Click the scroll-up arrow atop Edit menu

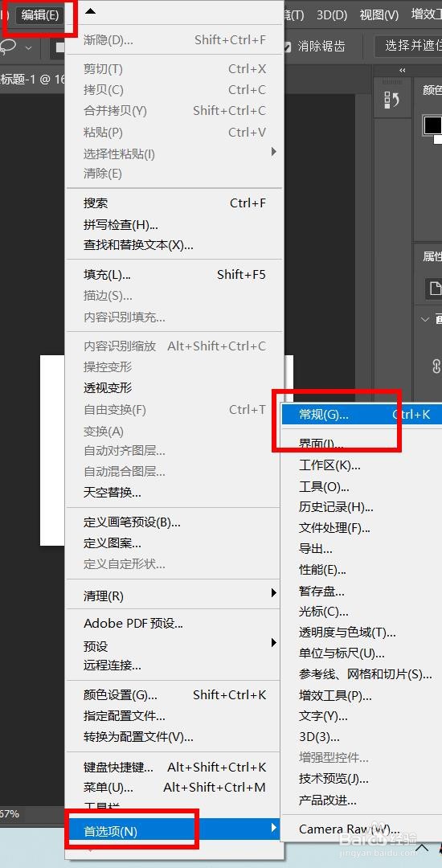(x=90, y=10)
